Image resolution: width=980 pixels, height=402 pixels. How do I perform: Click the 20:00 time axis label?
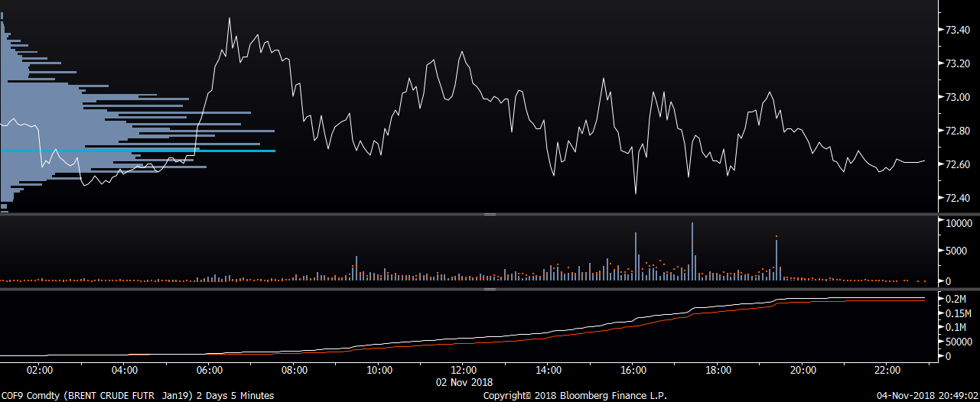[x=803, y=371]
